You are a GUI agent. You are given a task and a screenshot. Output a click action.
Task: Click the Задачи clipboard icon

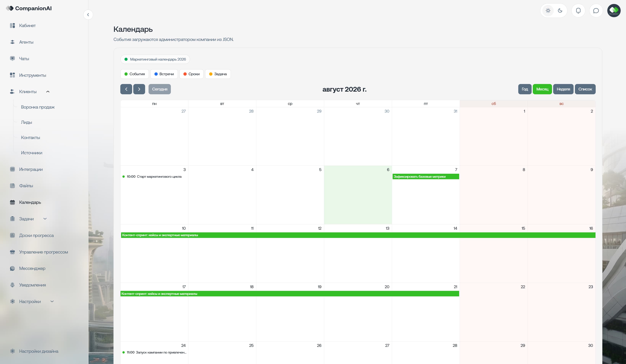(x=12, y=219)
